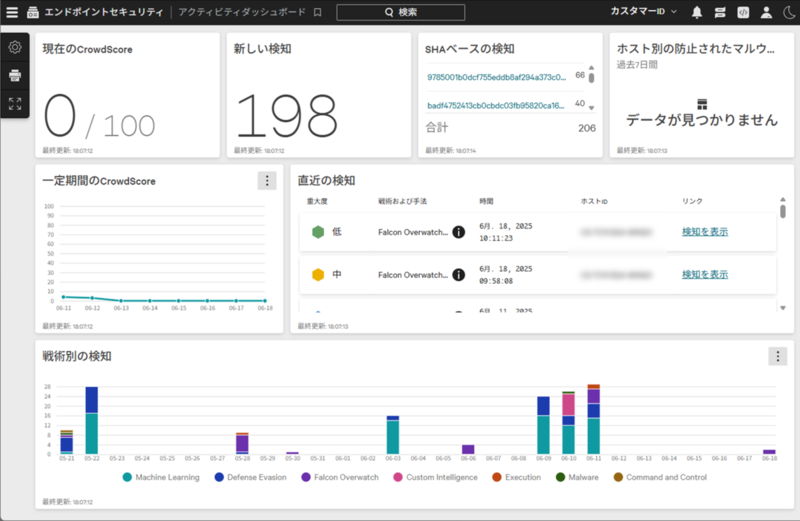Click the search input field
The image size is (800, 521).
click(x=401, y=12)
